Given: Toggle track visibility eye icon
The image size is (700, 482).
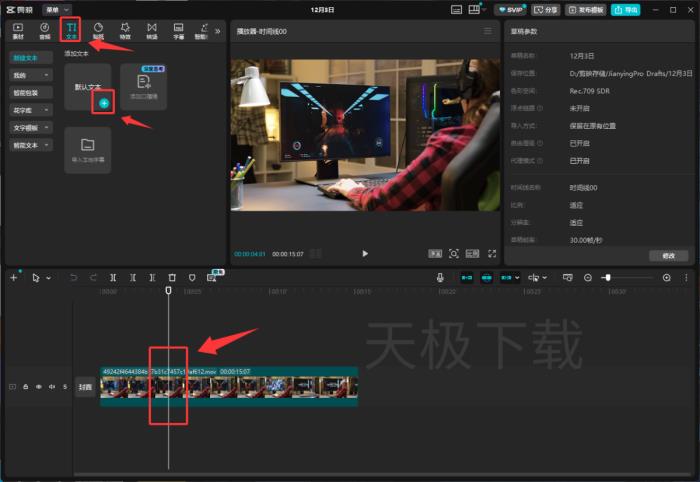Looking at the screenshot, I should click(39, 386).
